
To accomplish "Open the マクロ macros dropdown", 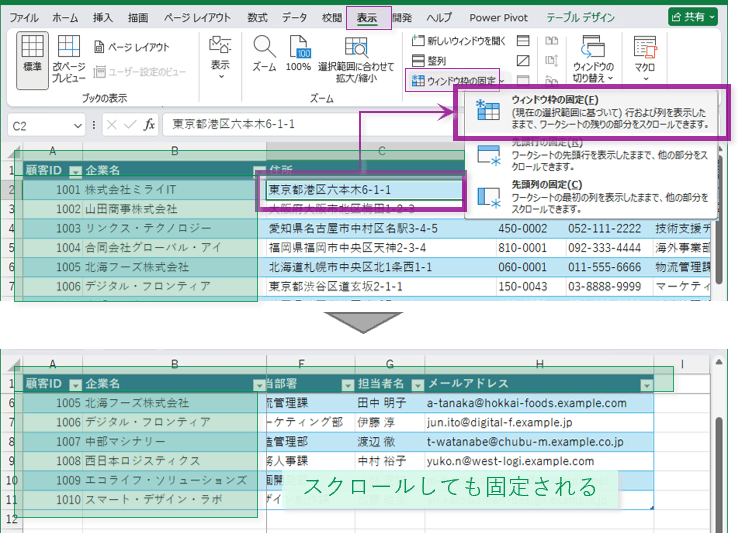I will click(645, 59).
